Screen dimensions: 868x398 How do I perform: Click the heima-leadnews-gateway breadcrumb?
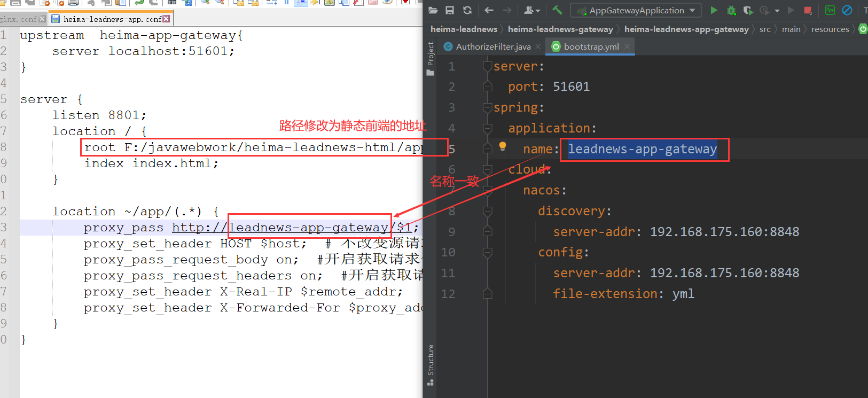[560, 29]
